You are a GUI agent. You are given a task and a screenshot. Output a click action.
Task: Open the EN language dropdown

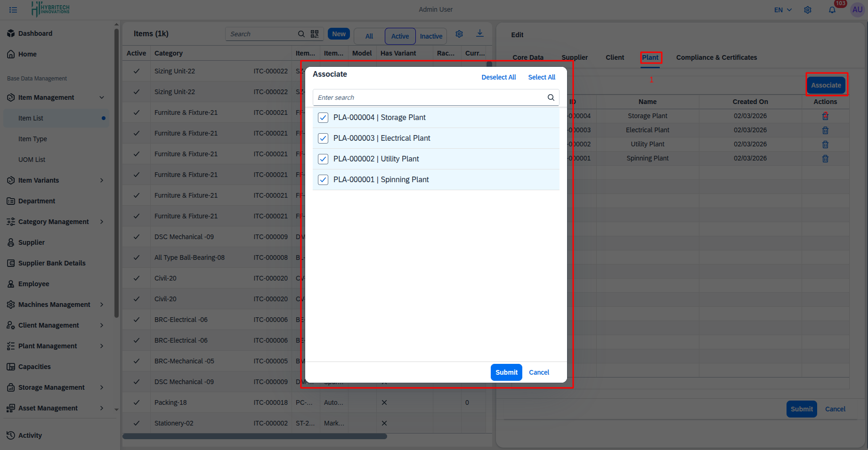click(x=783, y=10)
